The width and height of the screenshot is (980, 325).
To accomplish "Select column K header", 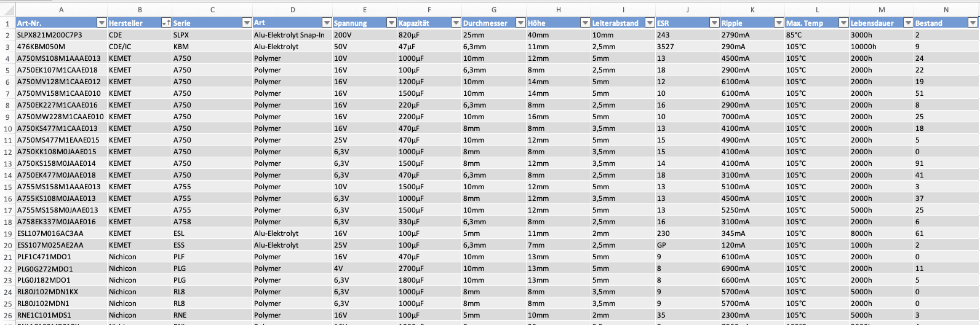I will click(752, 10).
